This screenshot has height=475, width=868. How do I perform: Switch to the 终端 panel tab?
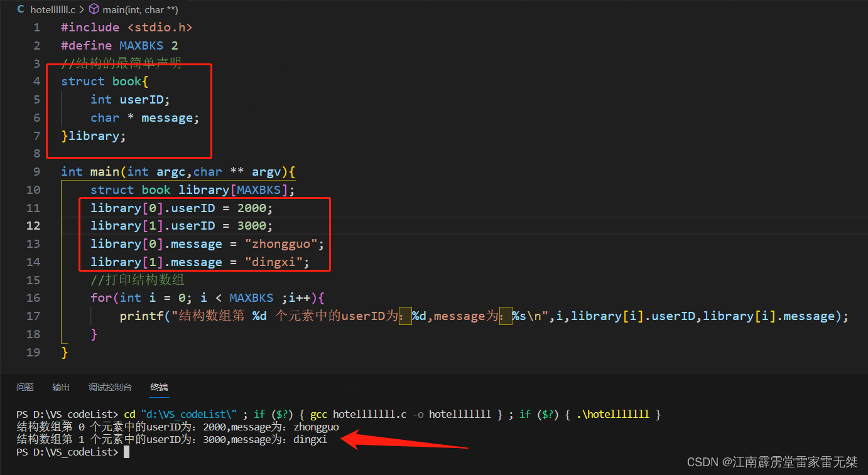(x=159, y=387)
